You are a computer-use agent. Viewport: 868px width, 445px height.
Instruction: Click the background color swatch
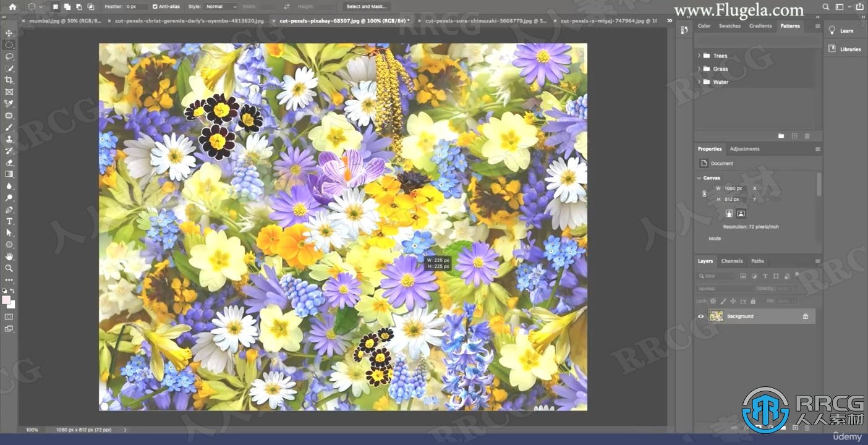[x=11, y=304]
